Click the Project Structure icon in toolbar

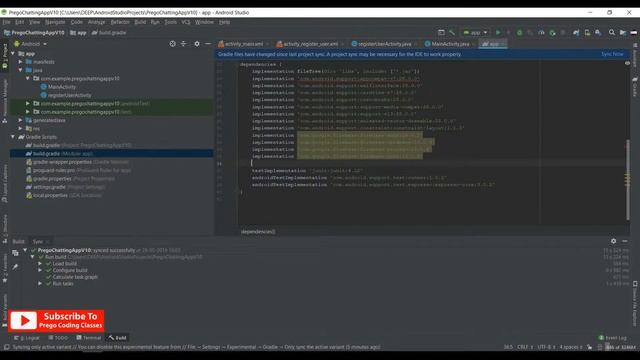(623, 33)
